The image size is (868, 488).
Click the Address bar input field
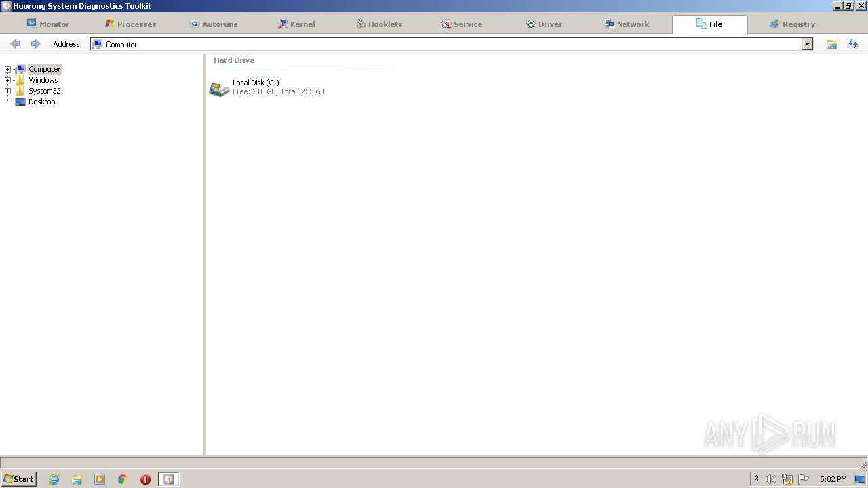click(x=446, y=44)
